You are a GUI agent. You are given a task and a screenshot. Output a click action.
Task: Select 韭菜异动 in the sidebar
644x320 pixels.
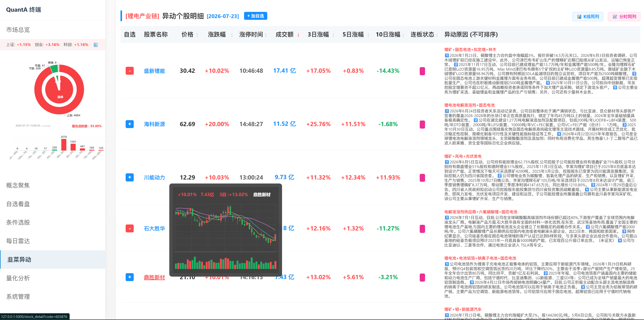[x=52, y=259]
